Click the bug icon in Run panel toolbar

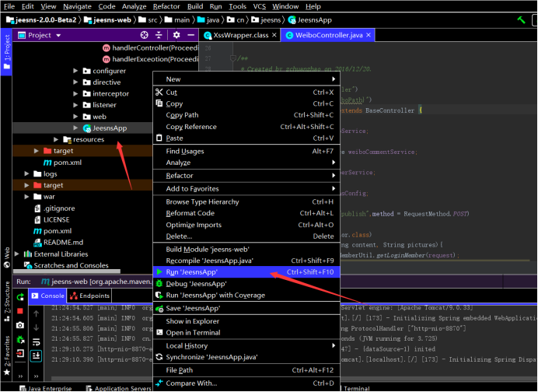pyautogui.click(x=20, y=339)
